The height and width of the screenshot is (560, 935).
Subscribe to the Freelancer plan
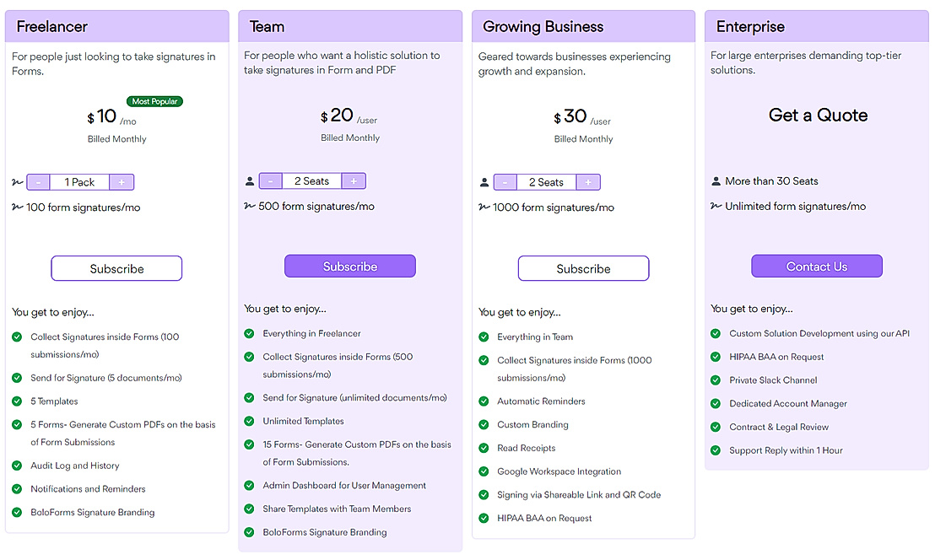(116, 267)
